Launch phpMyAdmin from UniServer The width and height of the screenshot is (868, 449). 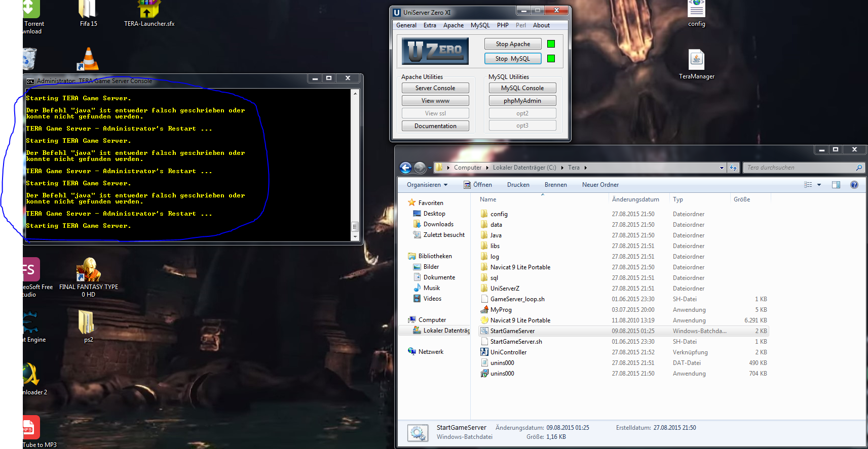click(x=522, y=101)
